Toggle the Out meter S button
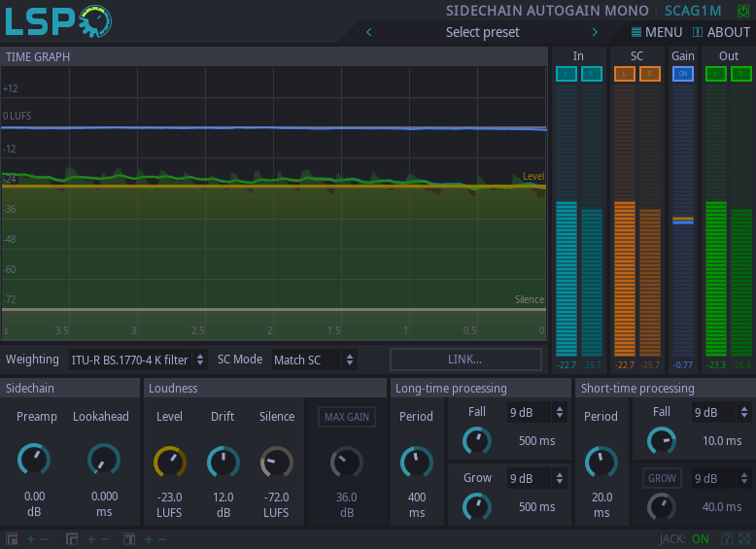 [x=741, y=74]
